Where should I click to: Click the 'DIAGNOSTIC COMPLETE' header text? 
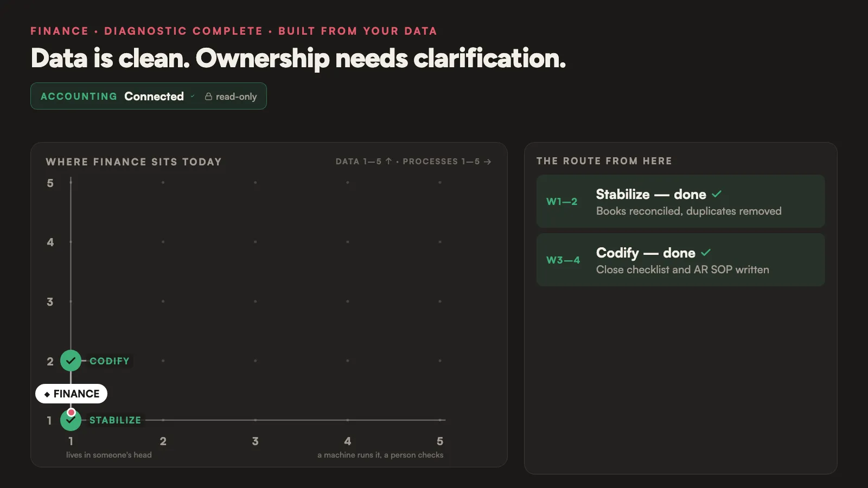click(x=183, y=31)
